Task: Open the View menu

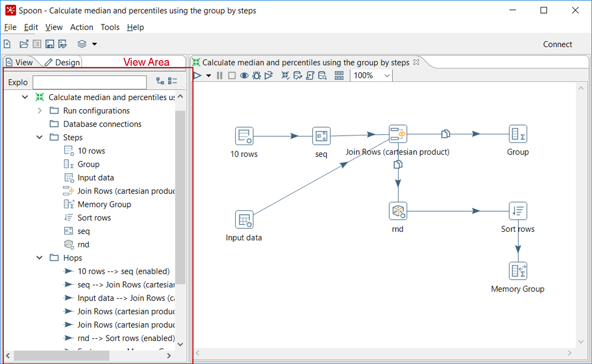Action: click(54, 27)
